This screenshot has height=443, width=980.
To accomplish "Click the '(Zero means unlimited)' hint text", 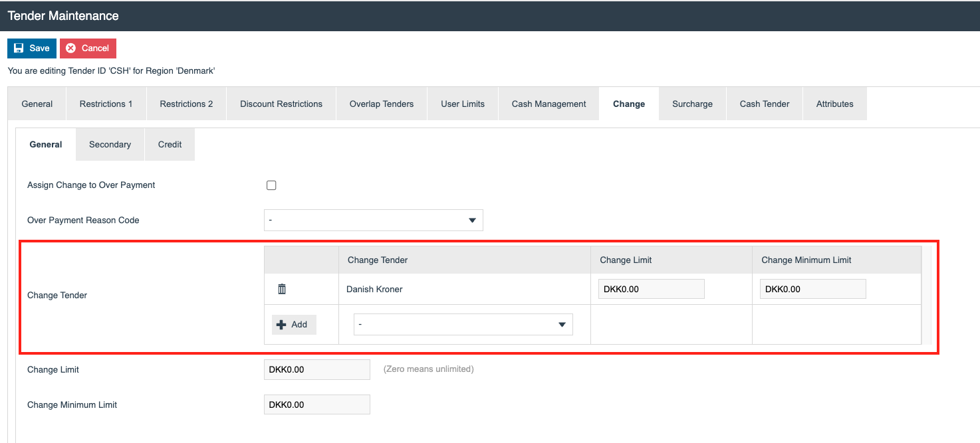I will tap(429, 369).
